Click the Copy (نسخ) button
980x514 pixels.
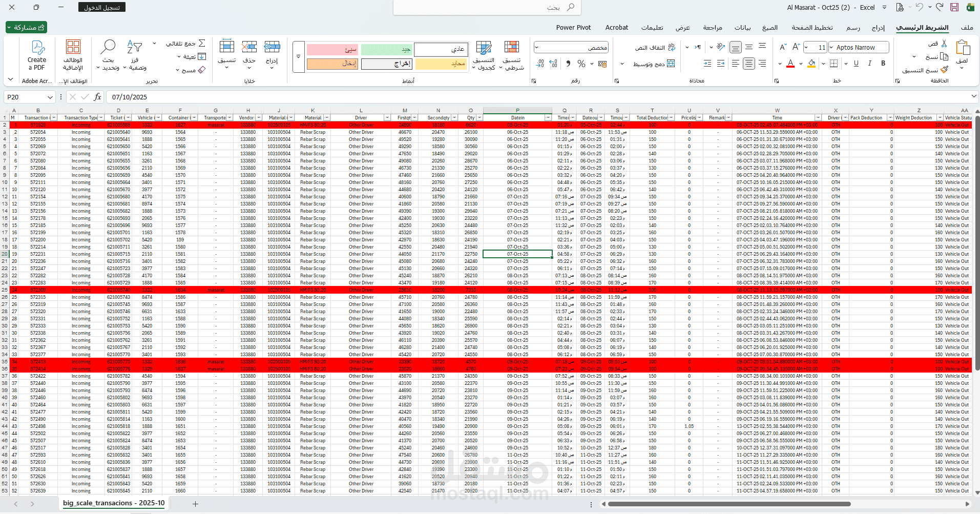(937, 56)
